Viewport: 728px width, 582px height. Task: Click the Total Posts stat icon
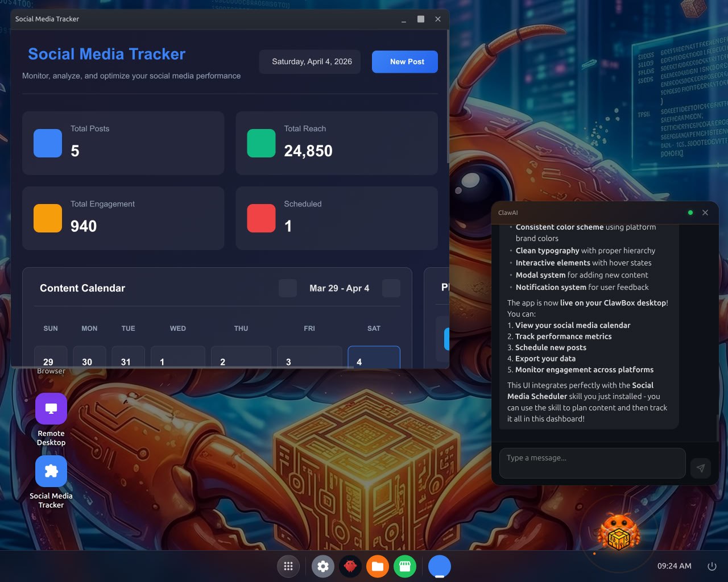tap(47, 144)
